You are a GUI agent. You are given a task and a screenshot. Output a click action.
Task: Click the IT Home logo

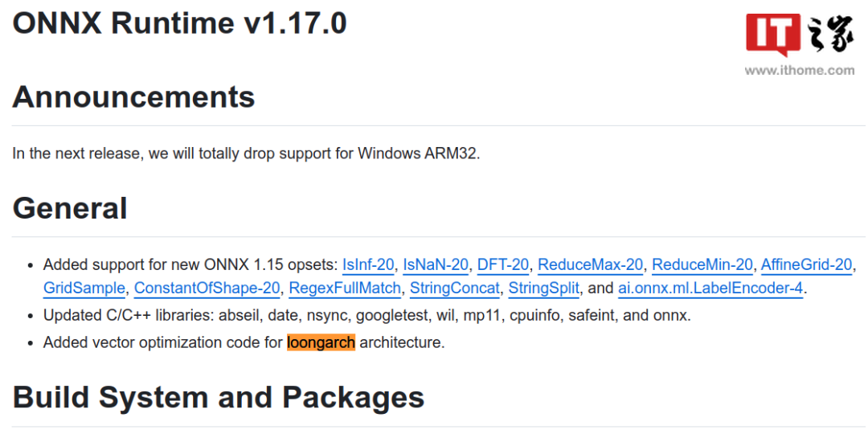(799, 35)
